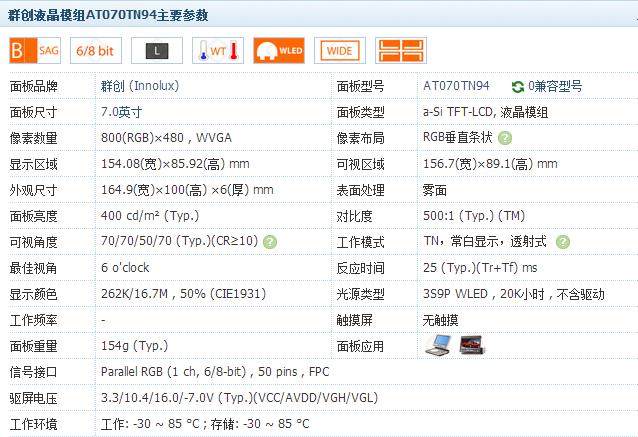Viewport: 638px width, 437px height.
Task: Click the 3S9P WLED , 20K小时 light source value
Action: tap(513, 294)
